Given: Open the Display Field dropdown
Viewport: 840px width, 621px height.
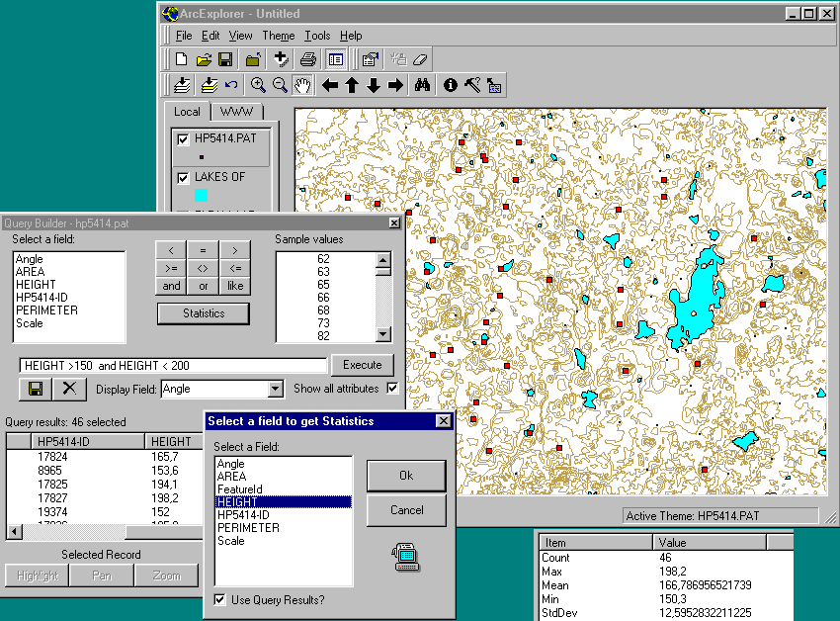Looking at the screenshot, I should point(275,390).
